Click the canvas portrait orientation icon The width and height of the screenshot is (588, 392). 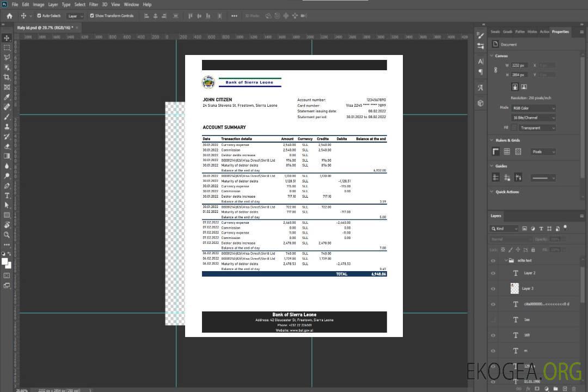[515, 87]
